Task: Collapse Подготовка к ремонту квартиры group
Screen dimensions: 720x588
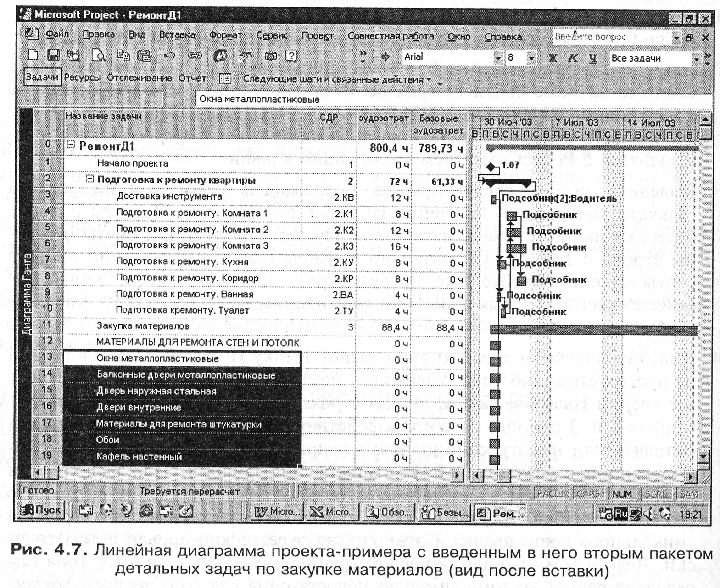Action: coord(90,179)
